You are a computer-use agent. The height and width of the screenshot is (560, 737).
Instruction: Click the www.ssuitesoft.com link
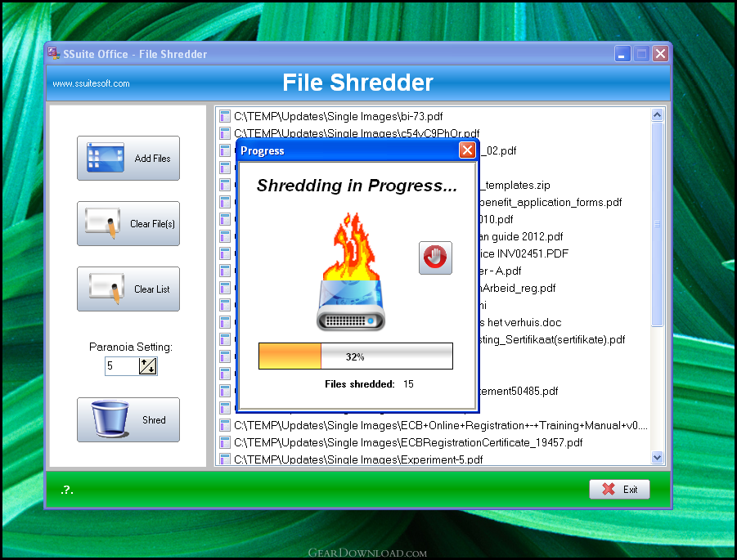91,83
